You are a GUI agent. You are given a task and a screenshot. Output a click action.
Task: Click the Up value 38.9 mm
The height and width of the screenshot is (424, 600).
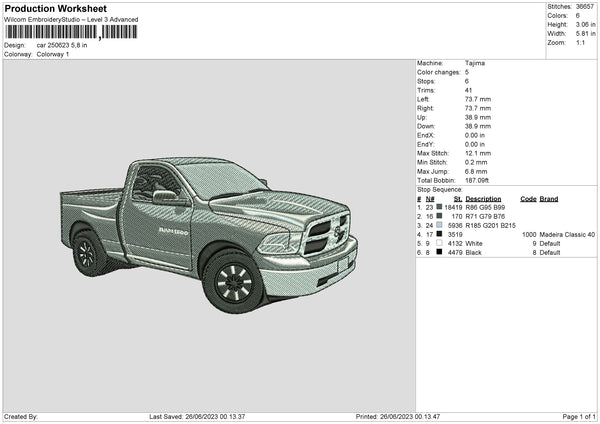point(478,117)
